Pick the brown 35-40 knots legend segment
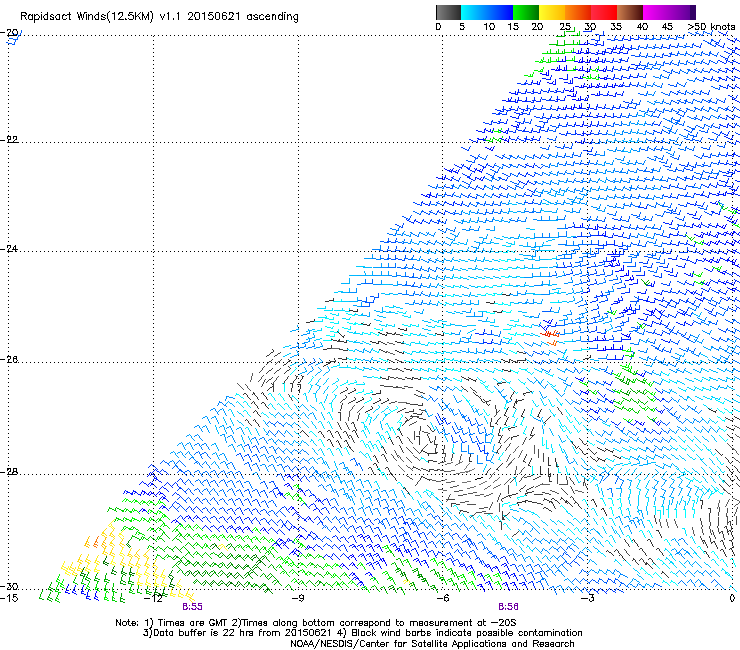Image resolution: width=740 pixels, height=650 pixels. pyautogui.click(x=630, y=12)
